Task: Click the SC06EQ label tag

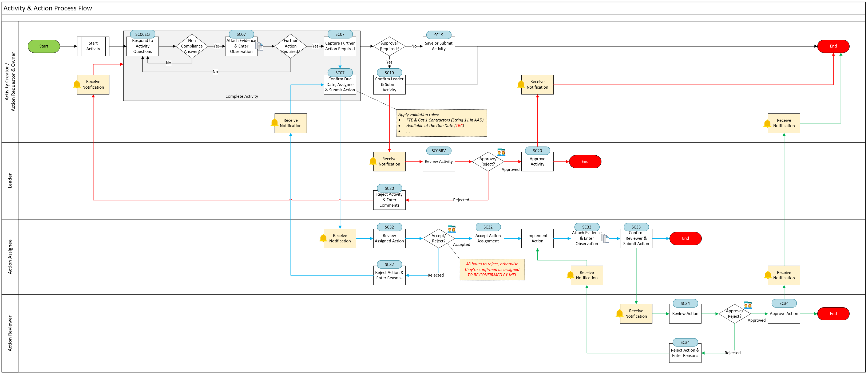Action: point(142,34)
